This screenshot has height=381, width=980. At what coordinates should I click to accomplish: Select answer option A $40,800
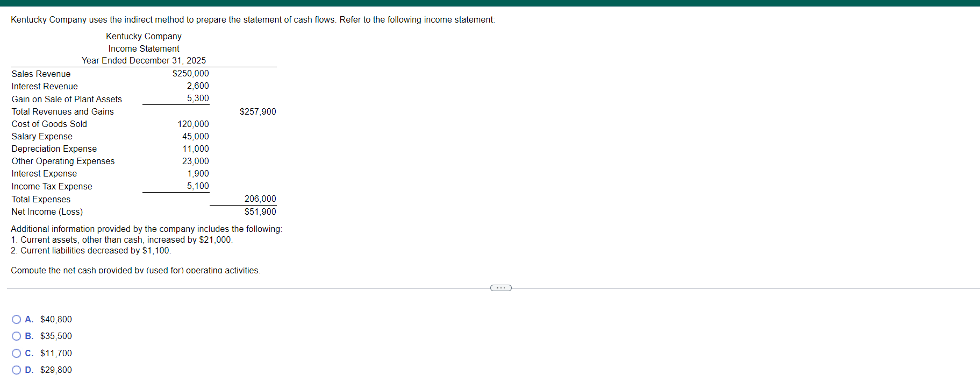click(17, 320)
